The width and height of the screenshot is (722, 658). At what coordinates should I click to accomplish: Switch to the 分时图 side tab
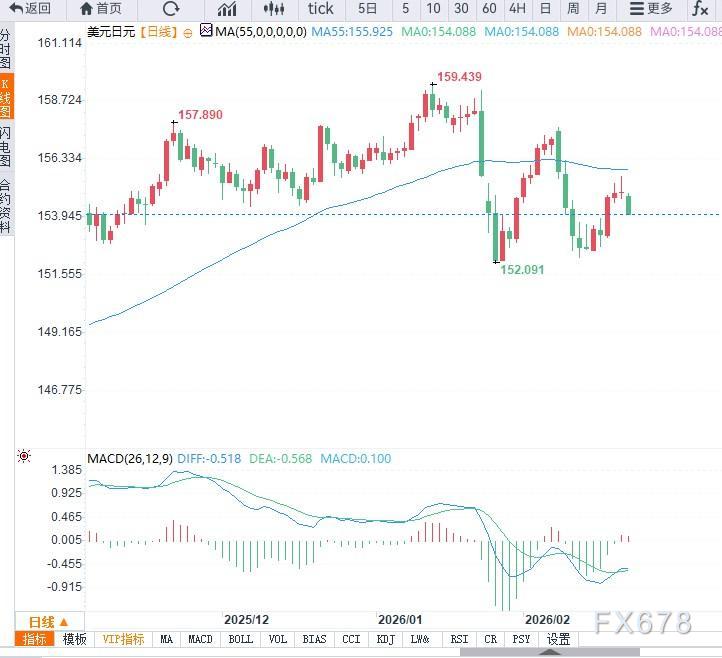(x=6, y=47)
